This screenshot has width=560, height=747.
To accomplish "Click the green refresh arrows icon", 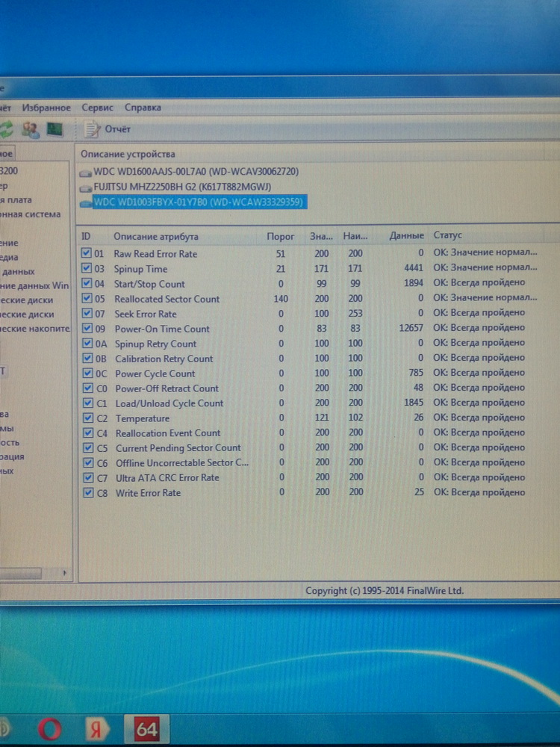I will tap(6, 129).
